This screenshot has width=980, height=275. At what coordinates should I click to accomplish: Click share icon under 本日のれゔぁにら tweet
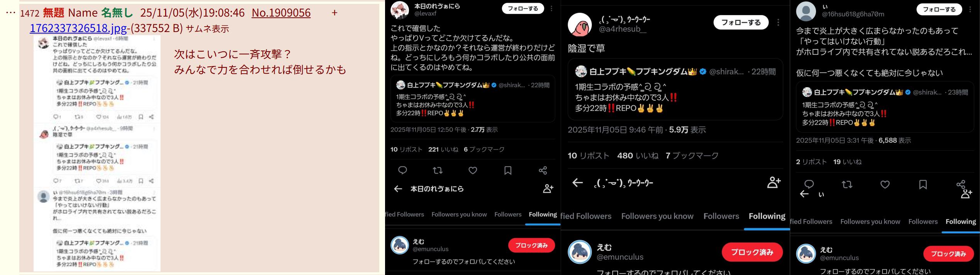click(x=543, y=170)
